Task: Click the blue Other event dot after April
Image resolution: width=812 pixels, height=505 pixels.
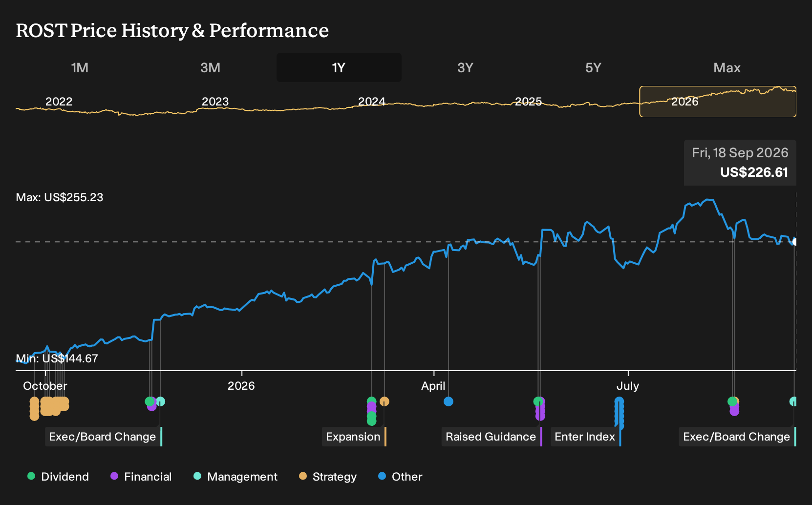Action: pyautogui.click(x=449, y=401)
